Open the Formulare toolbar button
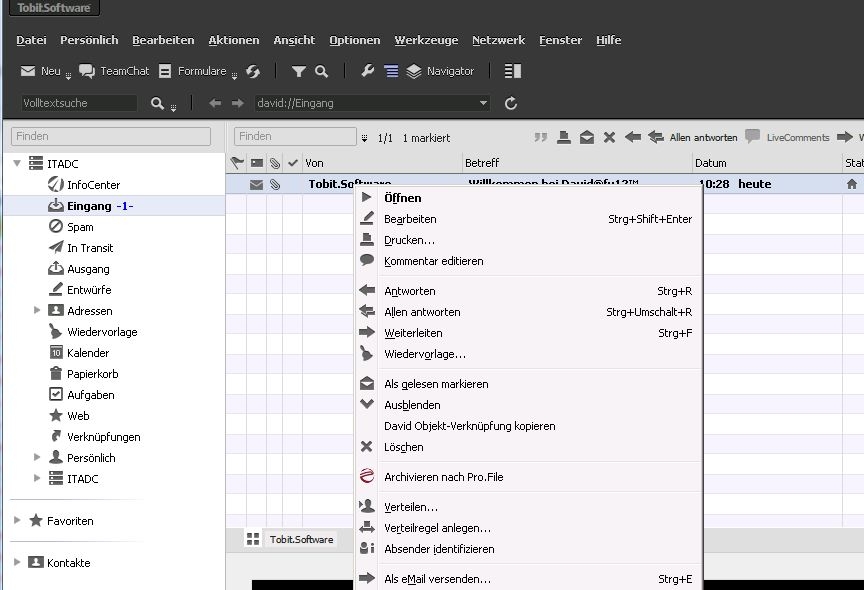 (193, 71)
